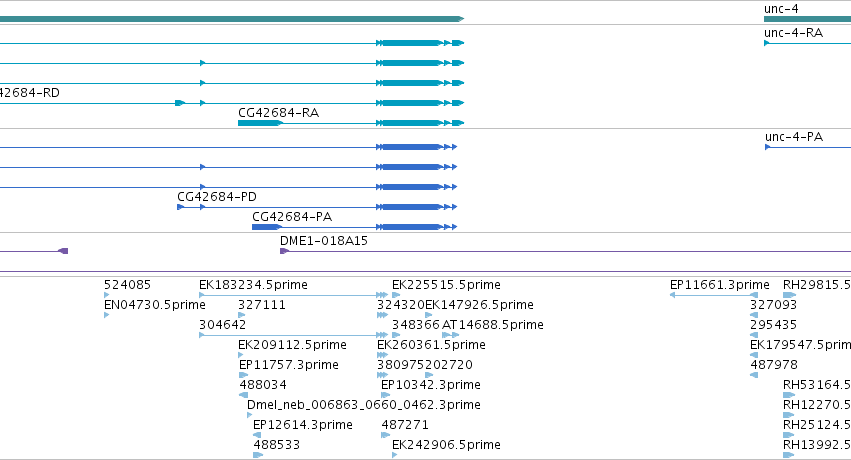Click the 488533 feature label
The height and width of the screenshot is (460, 851).
click(x=277, y=445)
